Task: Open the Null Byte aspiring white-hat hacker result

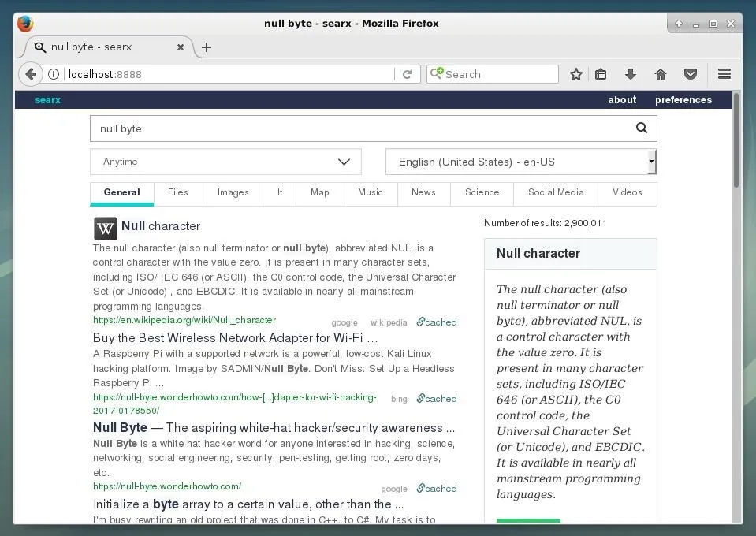Action: click(274, 427)
